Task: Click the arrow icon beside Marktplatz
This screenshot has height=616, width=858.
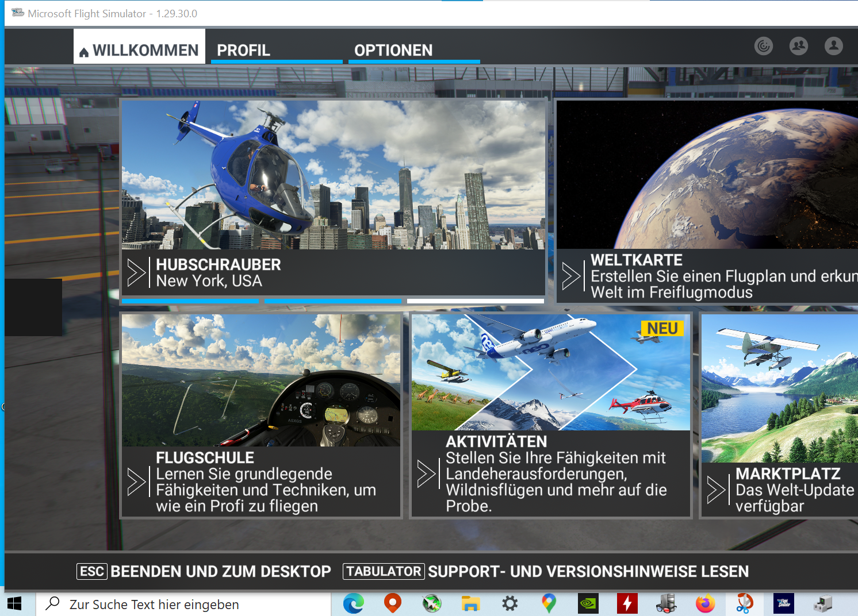Action: (716, 490)
